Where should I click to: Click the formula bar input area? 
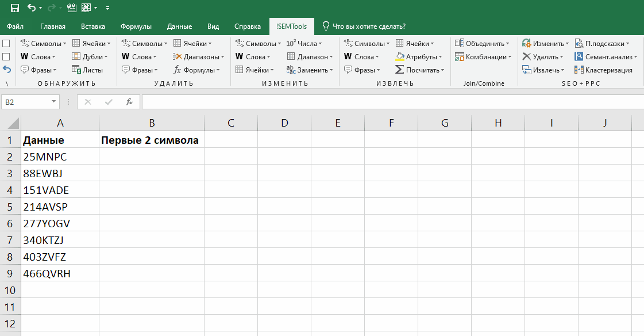pos(392,102)
